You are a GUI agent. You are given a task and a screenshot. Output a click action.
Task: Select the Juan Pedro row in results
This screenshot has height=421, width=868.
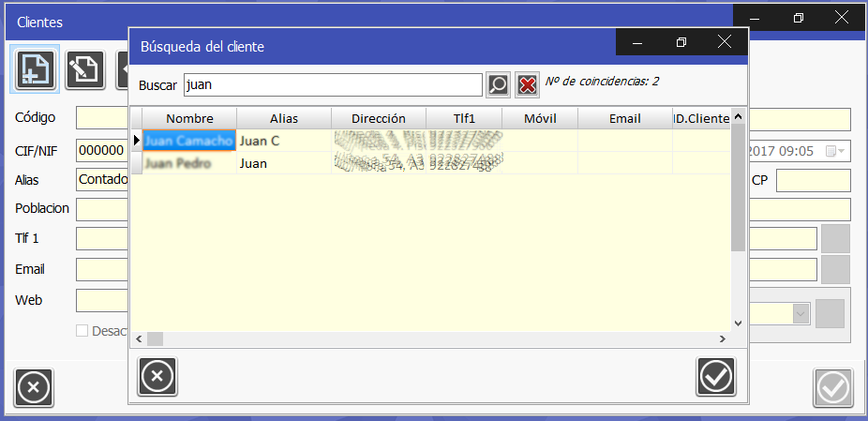point(178,163)
